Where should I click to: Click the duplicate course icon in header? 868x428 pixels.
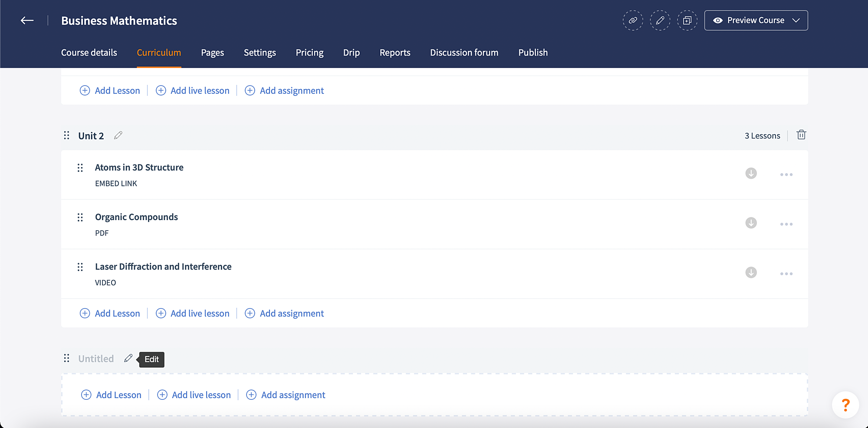[687, 20]
